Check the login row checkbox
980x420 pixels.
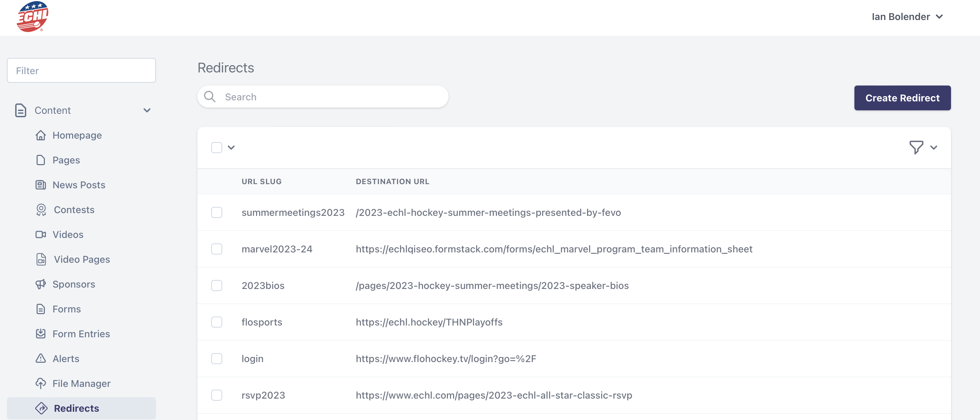(x=216, y=358)
